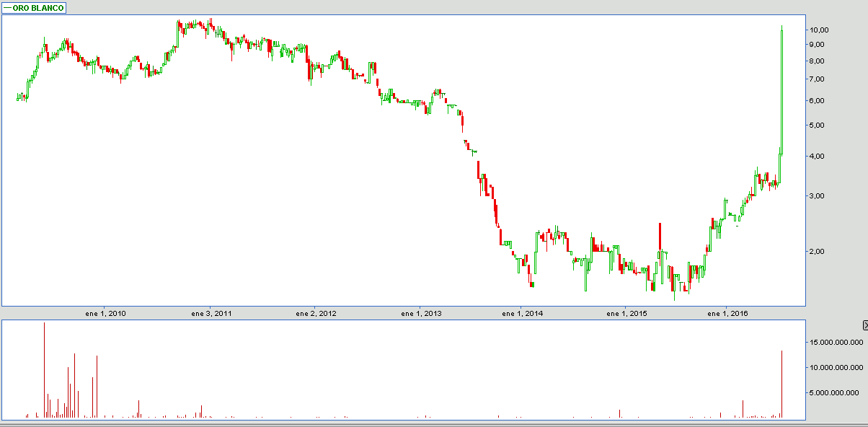Image resolution: width=868 pixels, height=427 pixels.
Task: Select the ene 1, 2014 date label
Action: 523,314
